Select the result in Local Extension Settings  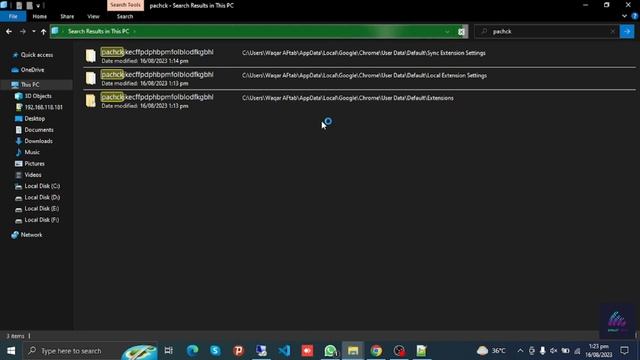tap(359, 78)
